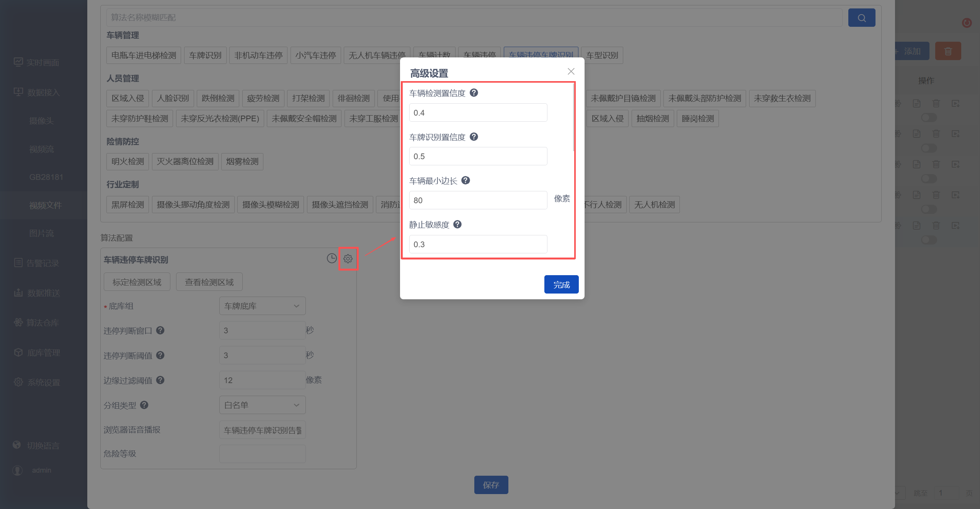Select the 车型识别 algorithm tag
This screenshot has height=509, width=980.
click(602, 55)
